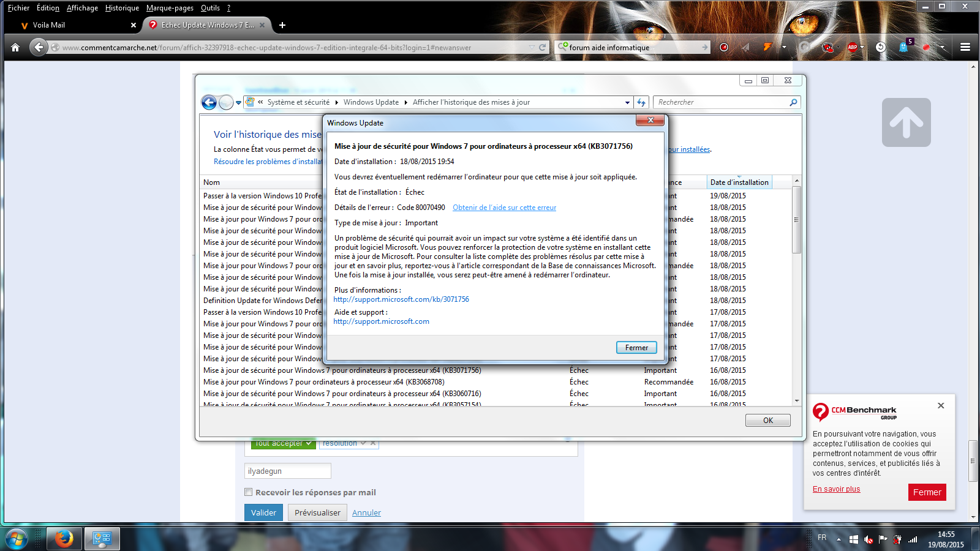
Task: Click the Get Windows 10 tray icon
Action: point(853,539)
